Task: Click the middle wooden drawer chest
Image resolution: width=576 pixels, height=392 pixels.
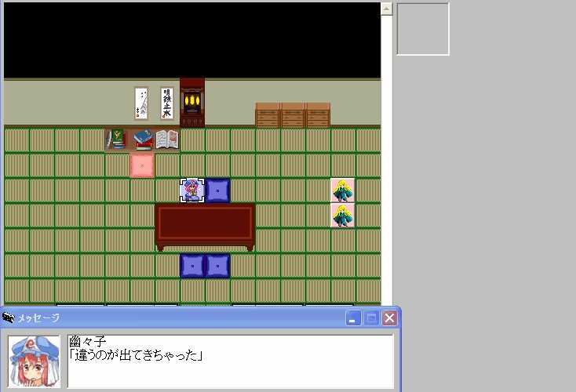Action: click(x=293, y=115)
